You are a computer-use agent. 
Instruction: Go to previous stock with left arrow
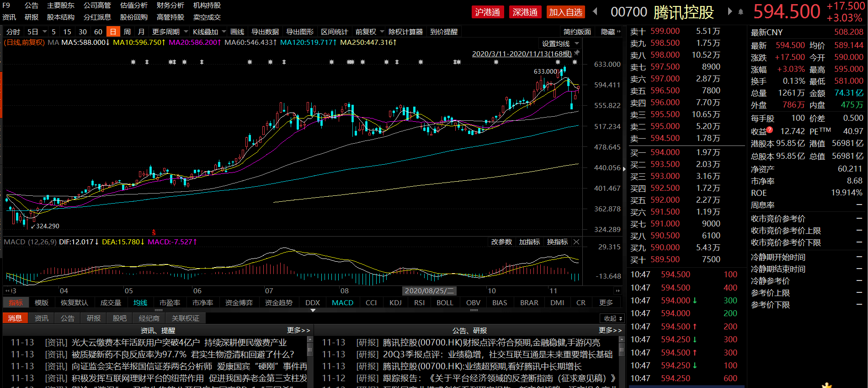point(595,11)
